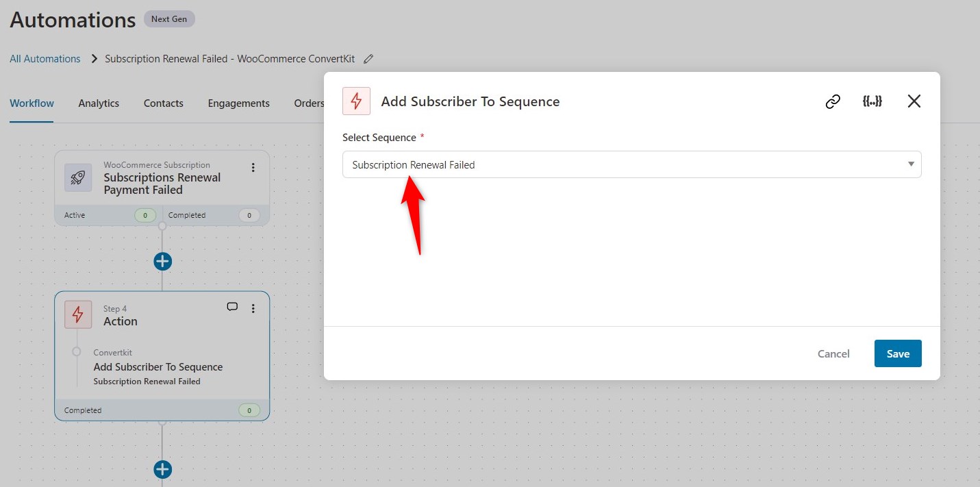This screenshot has height=487, width=980.
Task: Click plus icon below Step 4 card
Action: point(162,469)
